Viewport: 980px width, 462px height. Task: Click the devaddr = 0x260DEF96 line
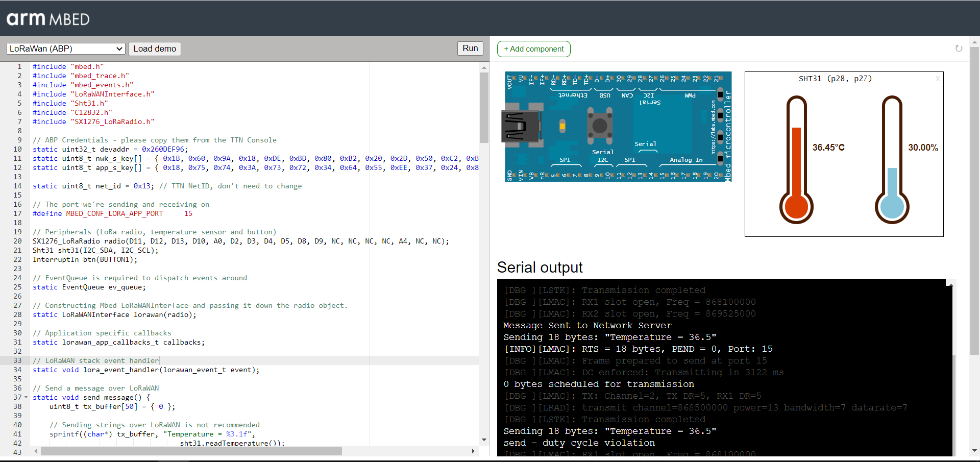pyautogui.click(x=110, y=149)
